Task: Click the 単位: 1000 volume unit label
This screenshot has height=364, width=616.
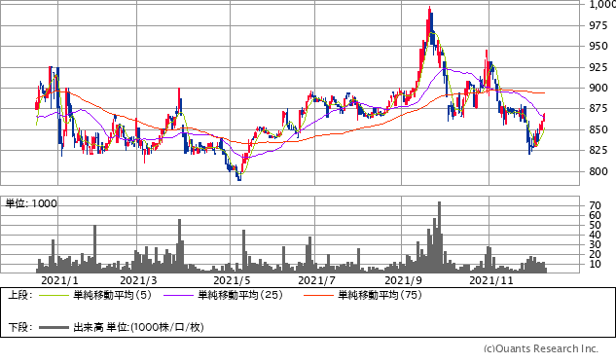Action: tap(31, 203)
